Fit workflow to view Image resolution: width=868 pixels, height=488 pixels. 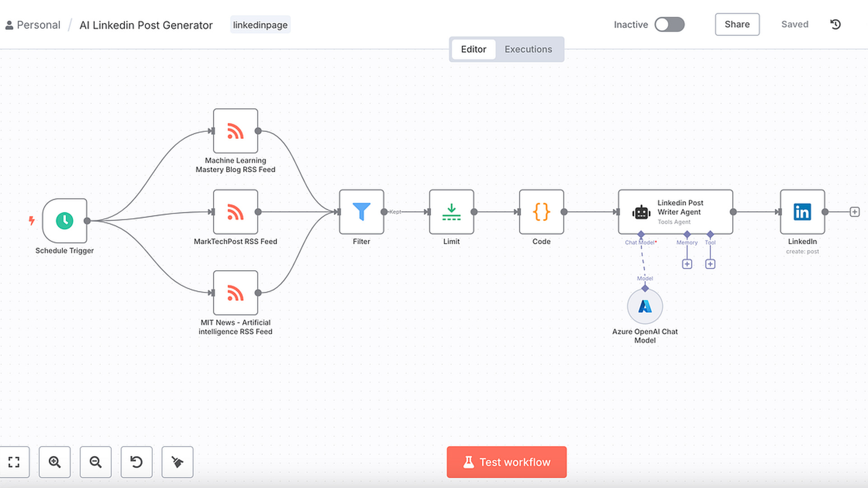(x=14, y=462)
